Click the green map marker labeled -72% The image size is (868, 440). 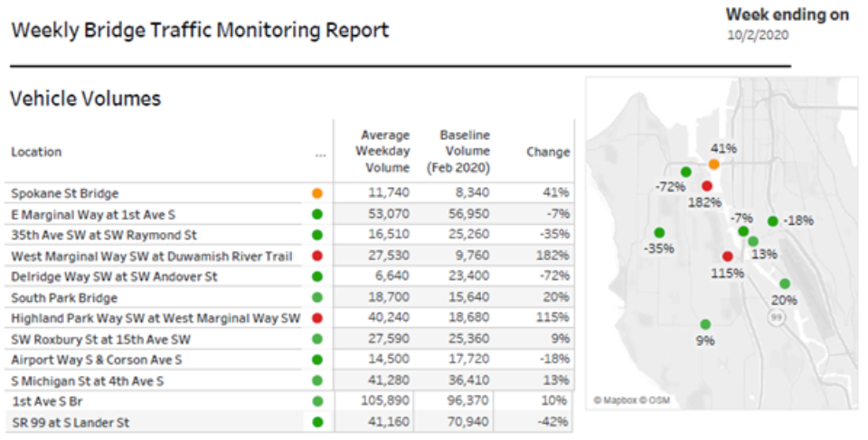point(686,172)
